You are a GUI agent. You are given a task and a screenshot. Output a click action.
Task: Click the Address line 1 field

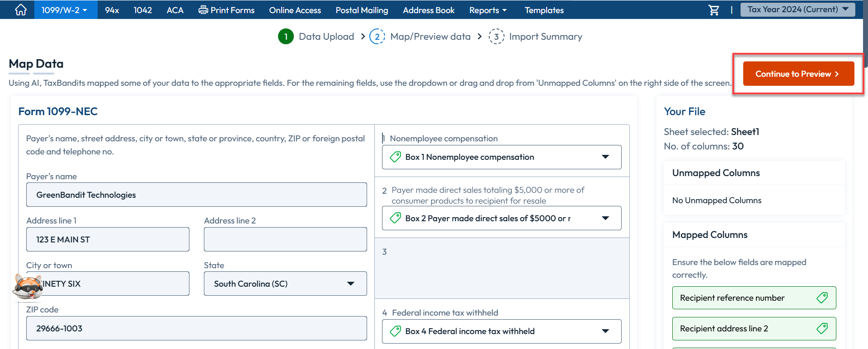tap(108, 239)
